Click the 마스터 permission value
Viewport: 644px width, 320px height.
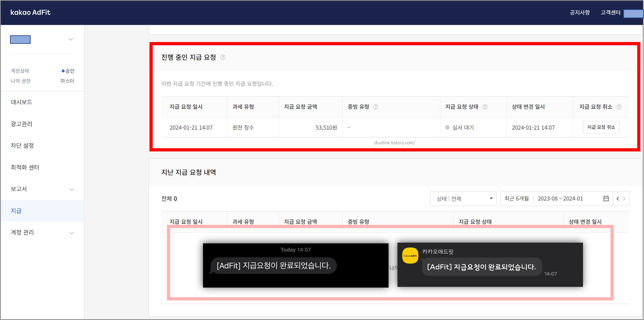(67, 81)
